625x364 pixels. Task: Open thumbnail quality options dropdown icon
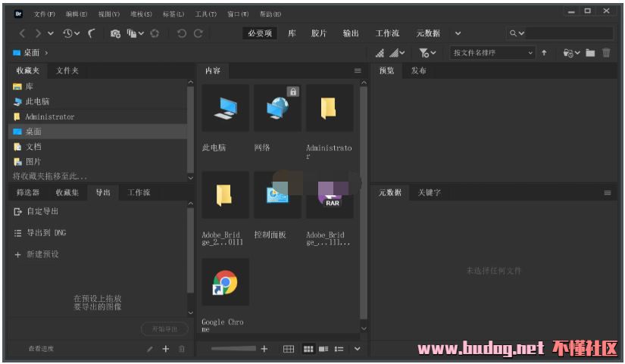pos(397,52)
